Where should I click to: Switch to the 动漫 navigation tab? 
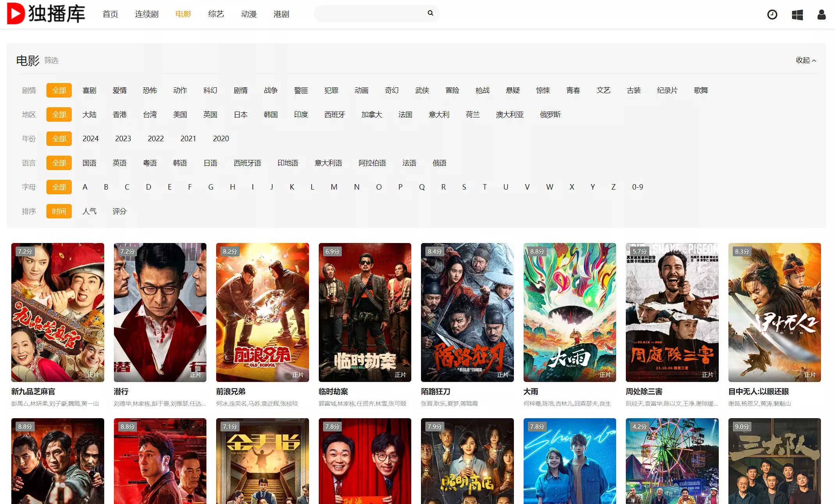click(x=249, y=14)
